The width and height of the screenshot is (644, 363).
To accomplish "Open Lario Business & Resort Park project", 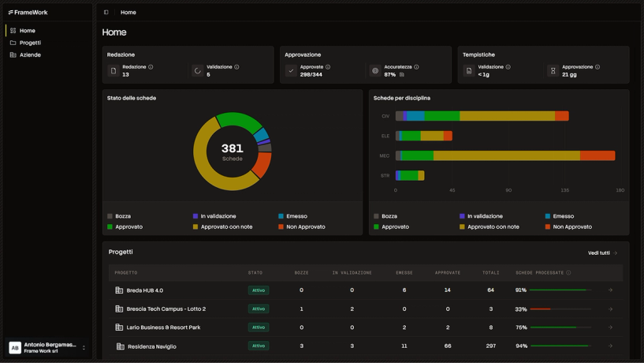I will [x=163, y=327].
